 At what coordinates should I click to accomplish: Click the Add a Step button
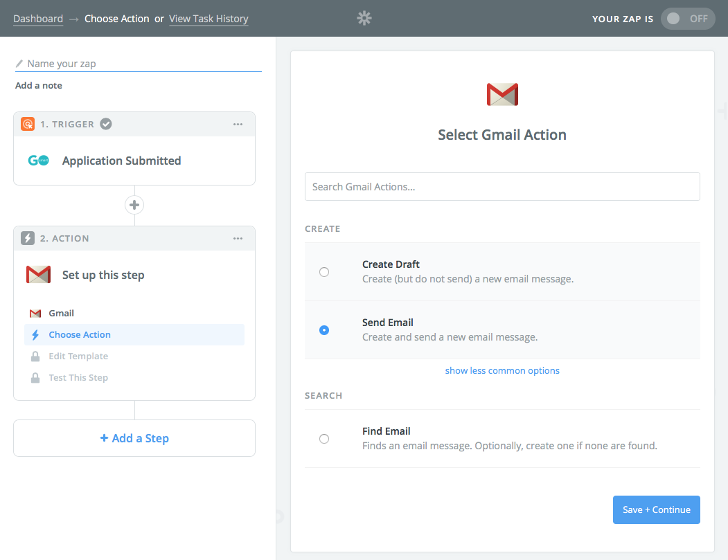[134, 438]
